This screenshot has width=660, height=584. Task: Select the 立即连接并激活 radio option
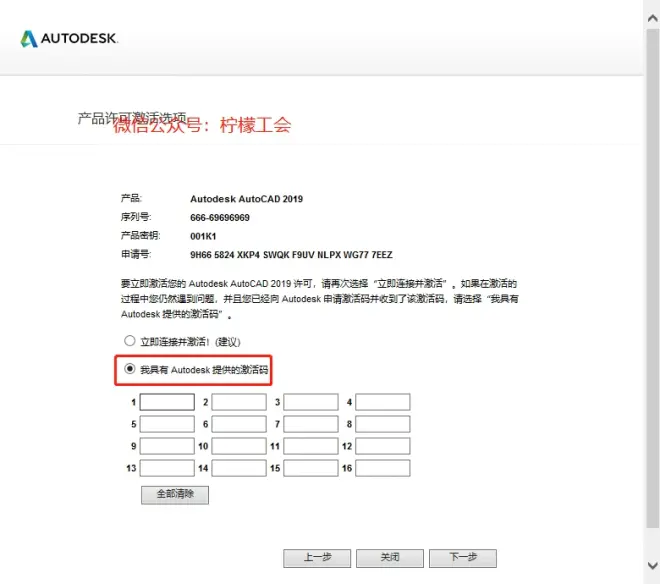point(130,341)
